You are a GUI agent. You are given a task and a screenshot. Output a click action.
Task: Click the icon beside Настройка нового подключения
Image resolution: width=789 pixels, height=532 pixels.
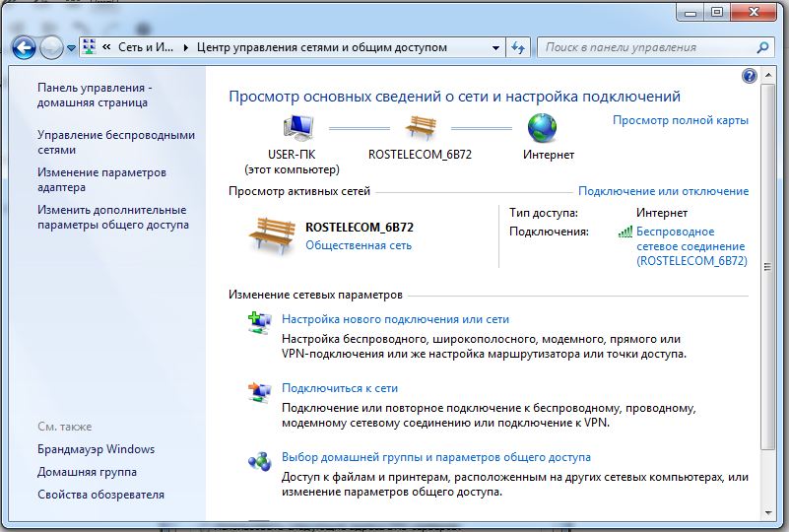click(259, 321)
